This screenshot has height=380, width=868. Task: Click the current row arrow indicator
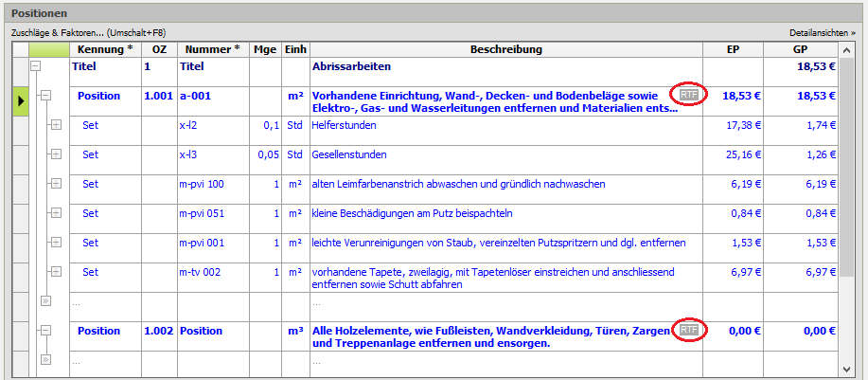pyautogui.click(x=21, y=101)
